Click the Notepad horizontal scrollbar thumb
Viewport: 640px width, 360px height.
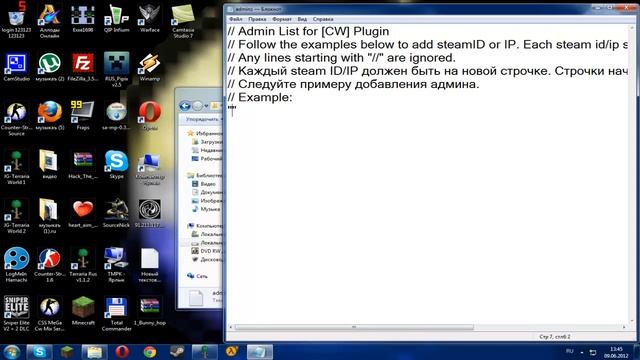pyautogui.click(x=354, y=327)
